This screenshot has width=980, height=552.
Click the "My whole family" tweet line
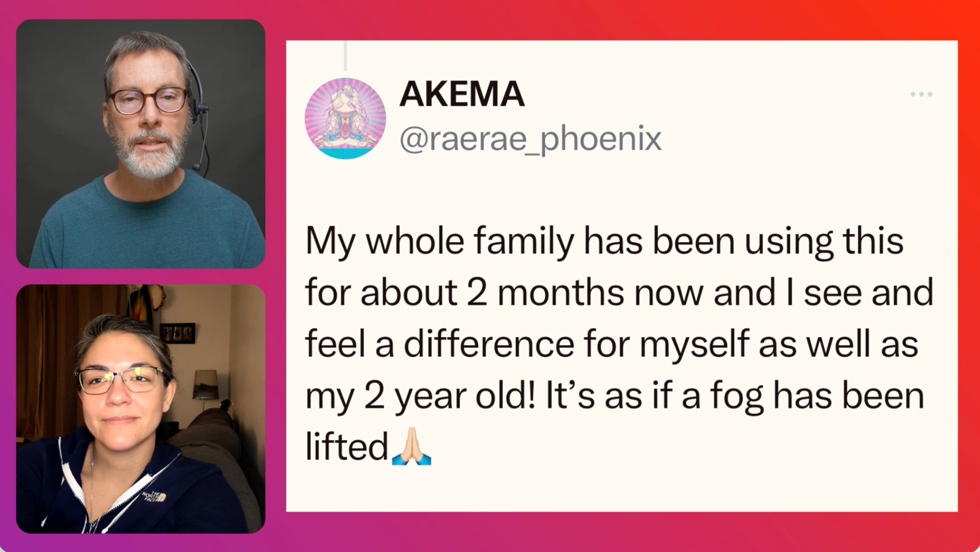point(604,241)
